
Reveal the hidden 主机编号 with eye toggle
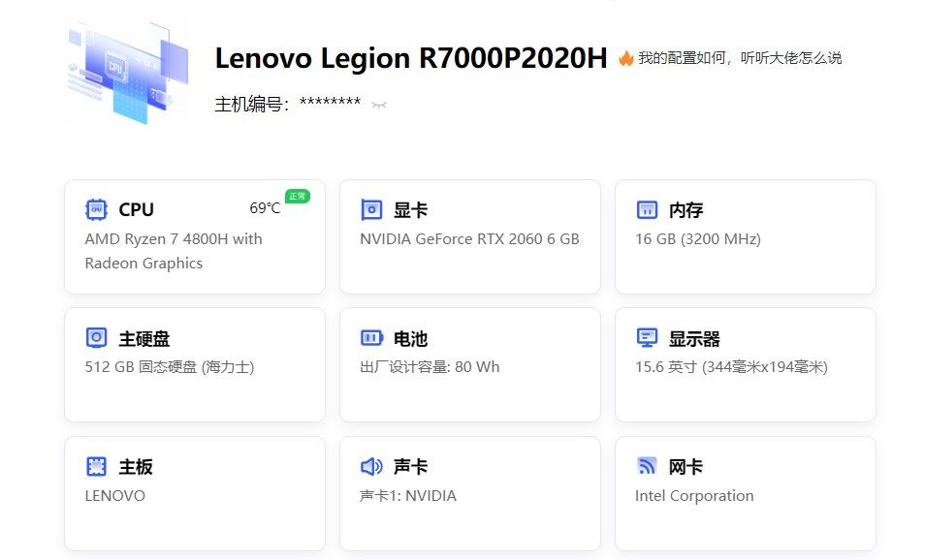[377, 105]
